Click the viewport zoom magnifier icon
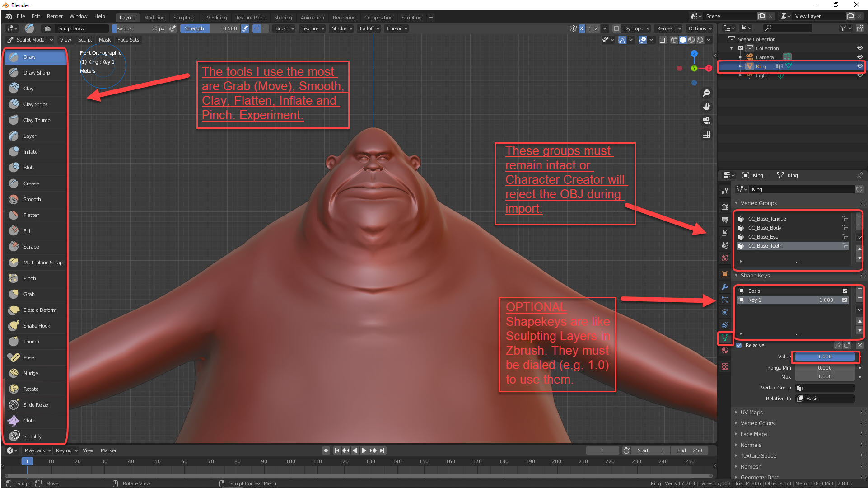The width and height of the screenshot is (868, 488). coord(706,93)
